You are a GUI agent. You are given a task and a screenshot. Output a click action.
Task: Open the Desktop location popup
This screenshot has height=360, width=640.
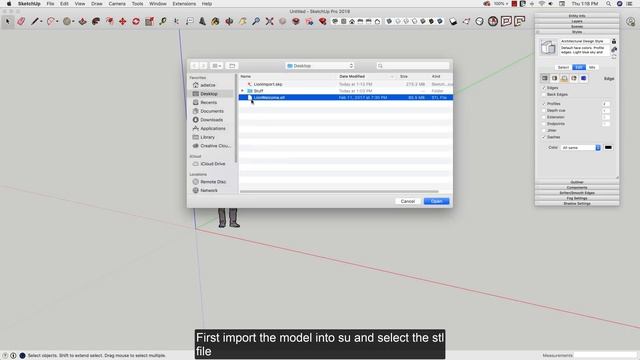tap(320, 66)
